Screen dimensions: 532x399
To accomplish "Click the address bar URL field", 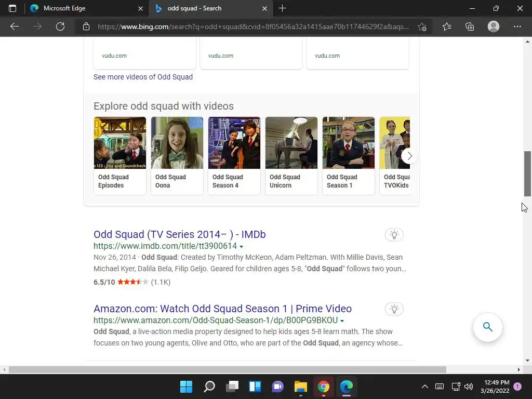I will coord(253,26).
